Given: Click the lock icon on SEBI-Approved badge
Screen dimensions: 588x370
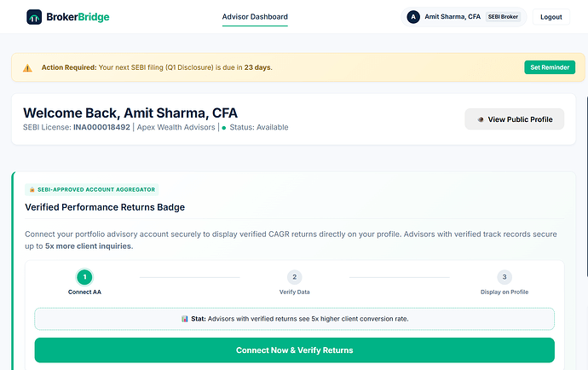Looking at the screenshot, I should (x=32, y=190).
